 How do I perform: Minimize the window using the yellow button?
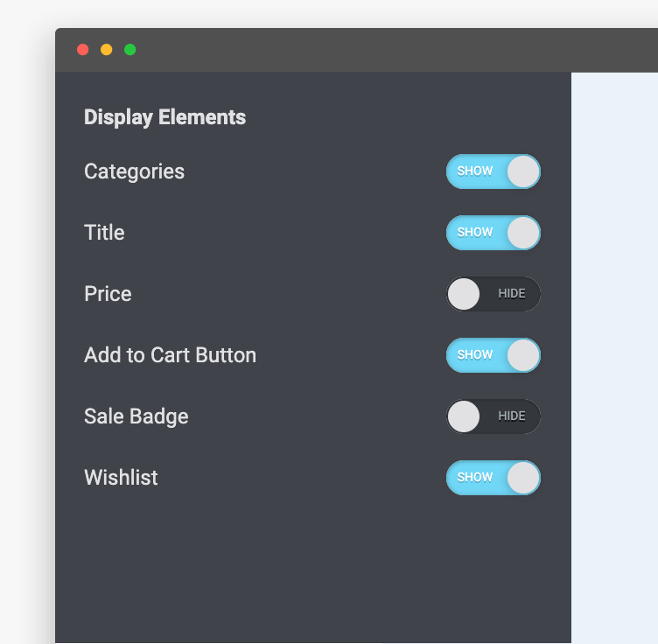(x=107, y=50)
